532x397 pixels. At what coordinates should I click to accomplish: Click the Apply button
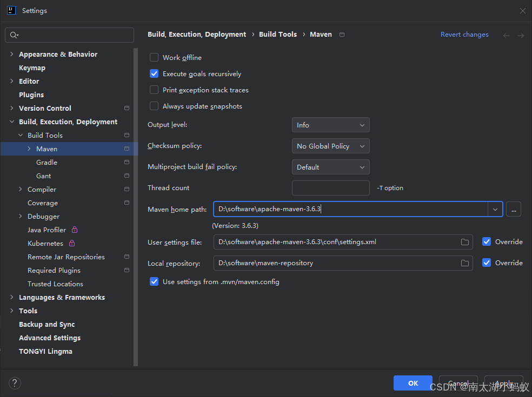503,383
